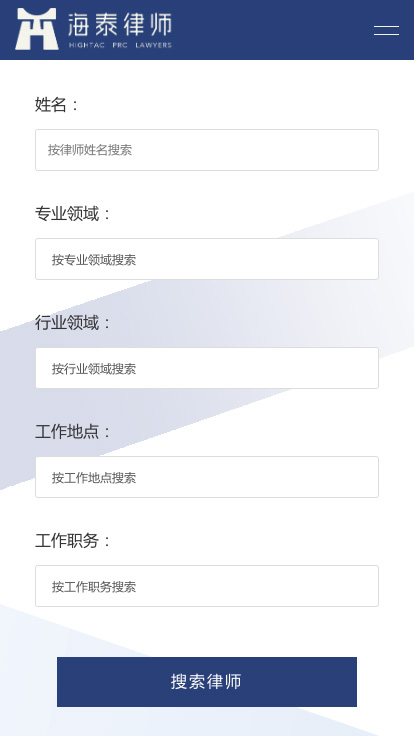Click the 行业领域 field label

[x=67, y=322]
